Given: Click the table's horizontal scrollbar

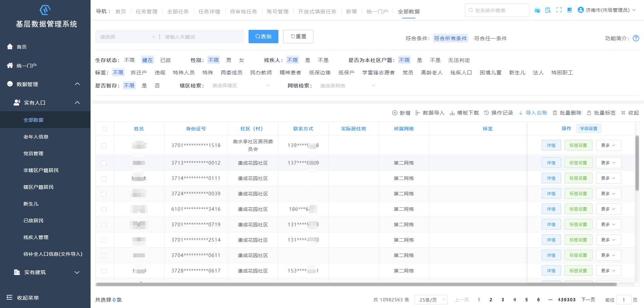Looking at the screenshot, I should tap(356, 285).
